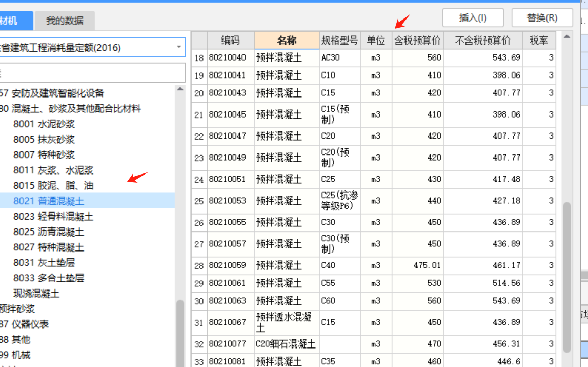The height and width of the screenshot is (367, 588).
Task: Click the 替换(R) button
Action: [542, 17]
